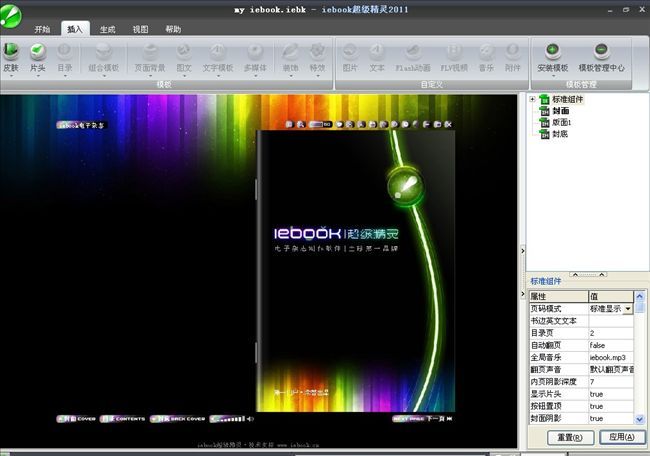Select the 插入 (Insert) ribbon tab

coord(75,29)
